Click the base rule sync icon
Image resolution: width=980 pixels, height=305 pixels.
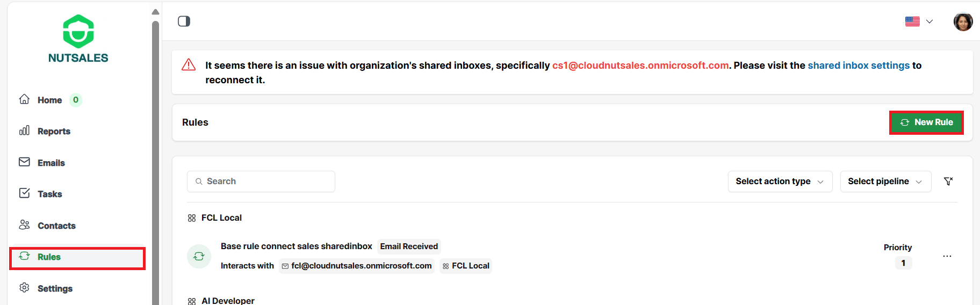pos(199,256)
